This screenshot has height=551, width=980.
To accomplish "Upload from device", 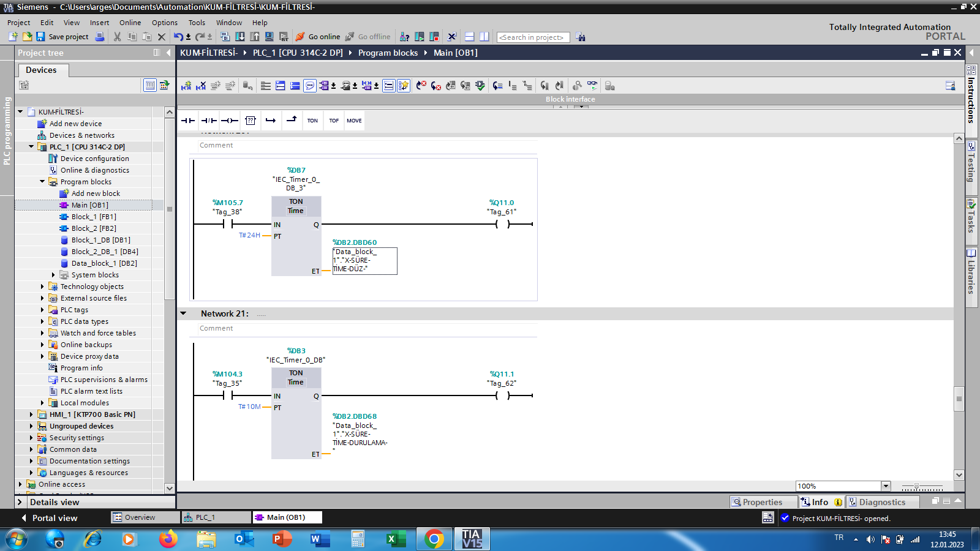I will click(255, 37).
